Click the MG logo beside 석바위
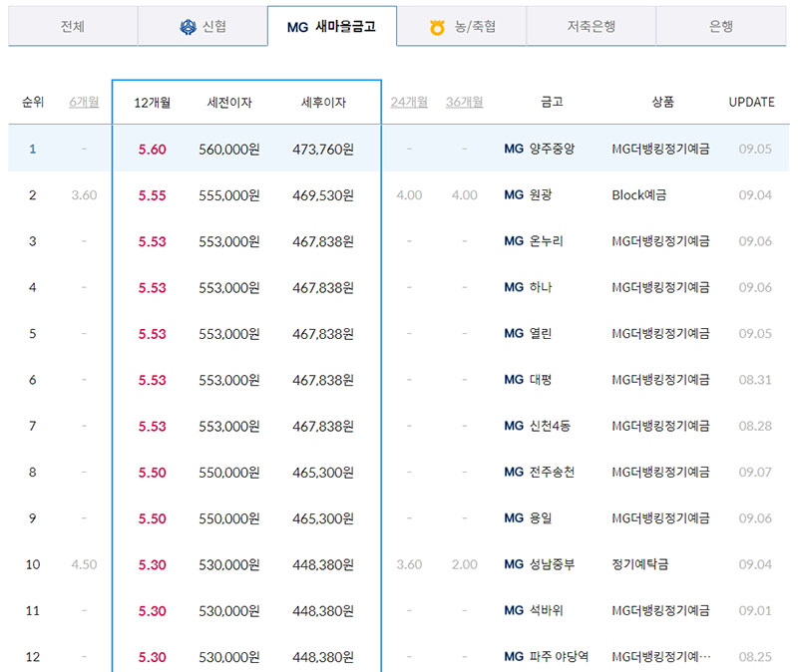The image size is (798, 672). 514,611
